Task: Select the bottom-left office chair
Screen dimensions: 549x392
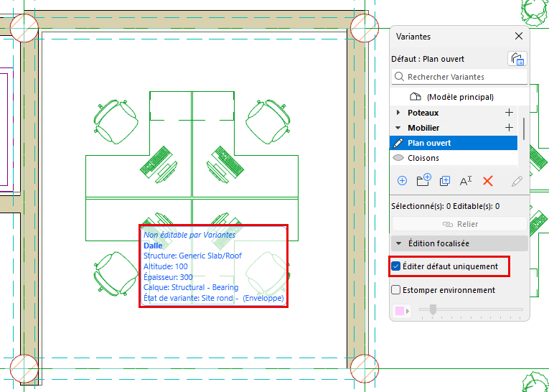Action: [x=116, y=274]
